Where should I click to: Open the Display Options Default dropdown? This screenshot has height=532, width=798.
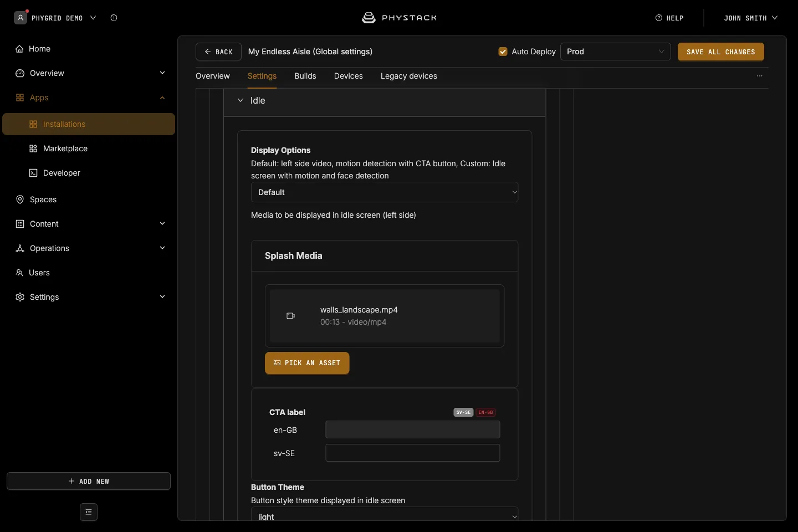point(385,192)
